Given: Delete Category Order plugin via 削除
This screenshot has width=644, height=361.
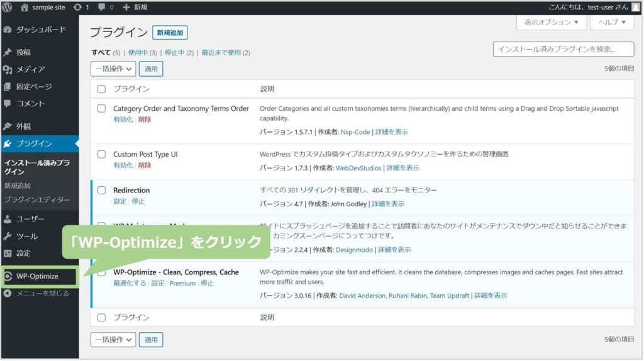Looking at the screenshot, I should (145, 119).
